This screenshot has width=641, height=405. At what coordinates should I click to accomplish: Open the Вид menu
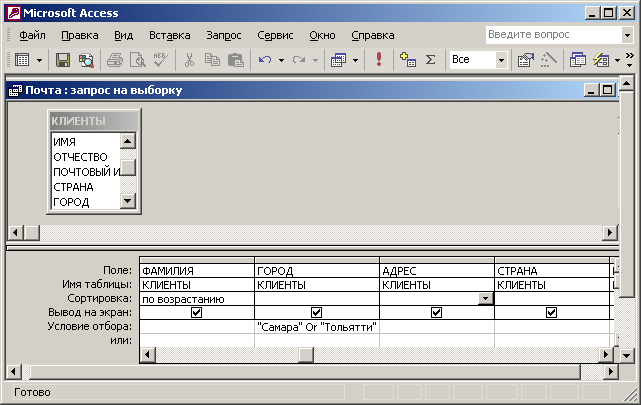point(123,36)
